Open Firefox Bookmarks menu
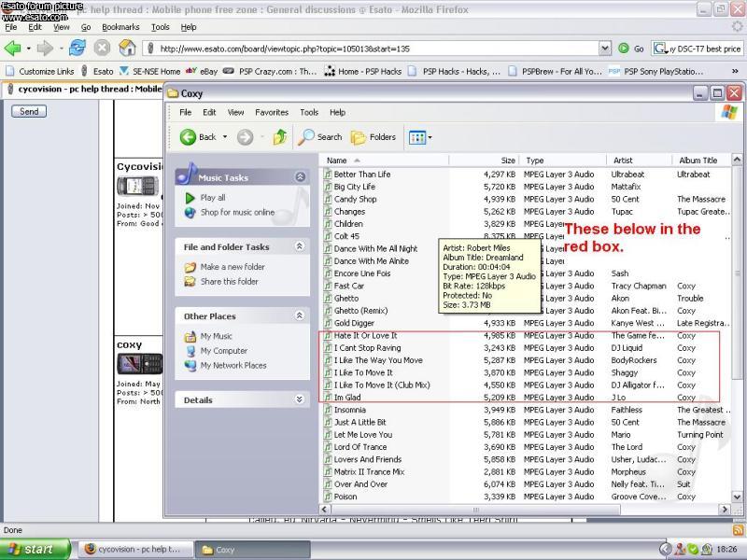 pyautogui.click(x=120, y=27)
